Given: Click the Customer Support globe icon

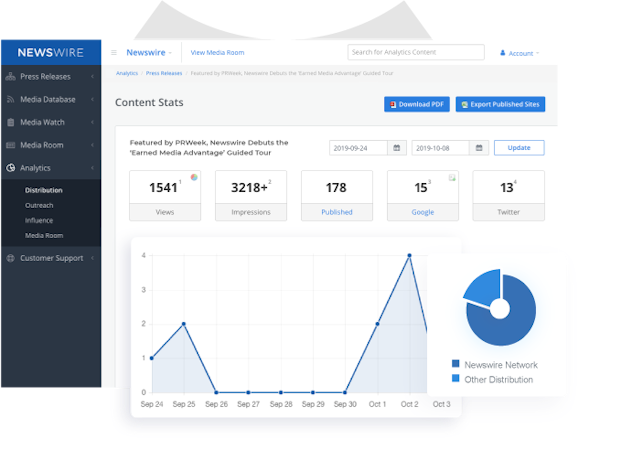Looking at the screenshot, I should pos(11,258).
